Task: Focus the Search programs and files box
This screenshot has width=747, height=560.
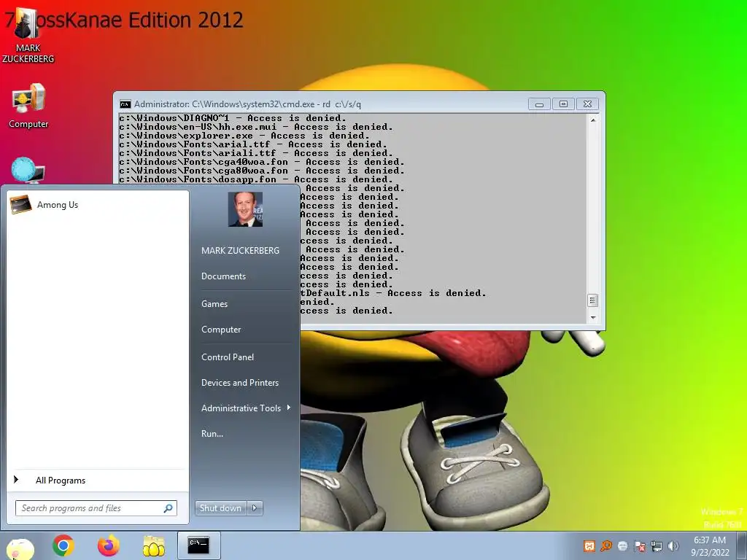Action: [90, 508]
